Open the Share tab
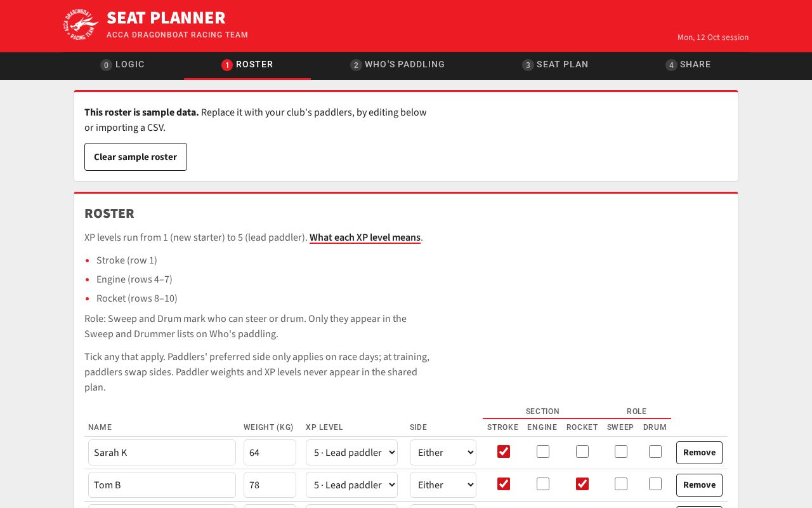Image resolution: width=812 pixels, height=508 pixels. click(x=688, y=65)
